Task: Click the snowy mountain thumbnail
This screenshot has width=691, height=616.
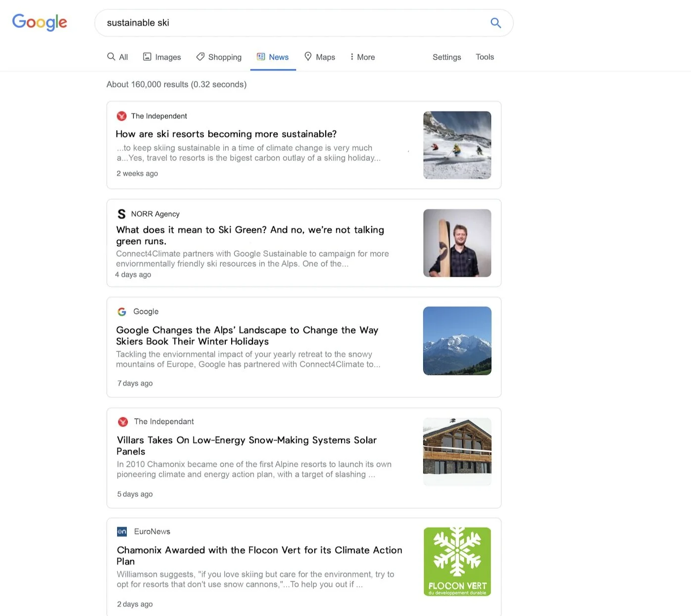Action: (x=457, y=341)
